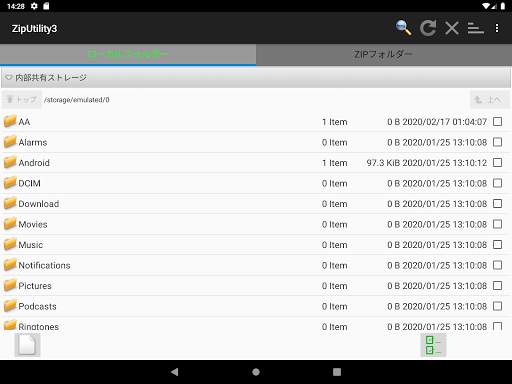Open the search magnifier tool
This screenshot has height=384, width=512.
[x=403, y=28]
